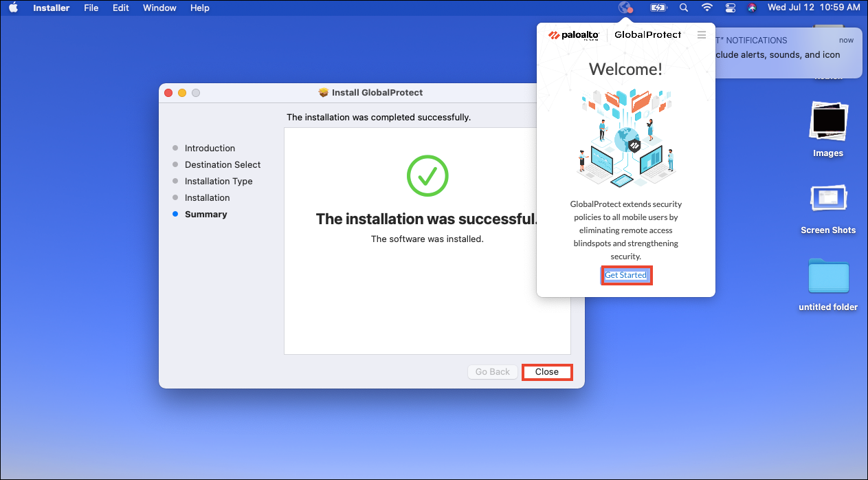The width and height of the screenshot is (868, 480).
Task: Click the battery status icon
Action: (x=658, y=8)
